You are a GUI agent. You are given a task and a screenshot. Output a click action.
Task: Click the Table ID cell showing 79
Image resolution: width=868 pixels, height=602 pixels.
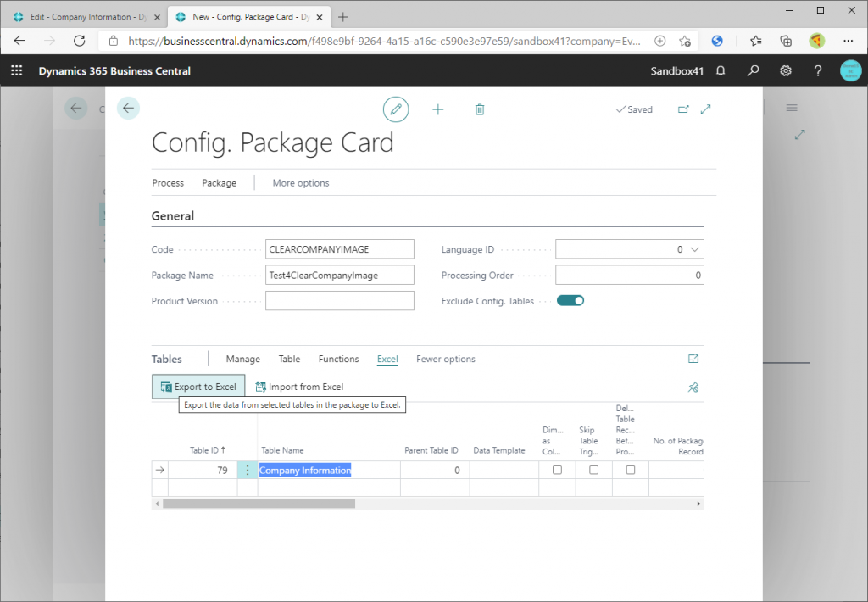coord(203,471)
